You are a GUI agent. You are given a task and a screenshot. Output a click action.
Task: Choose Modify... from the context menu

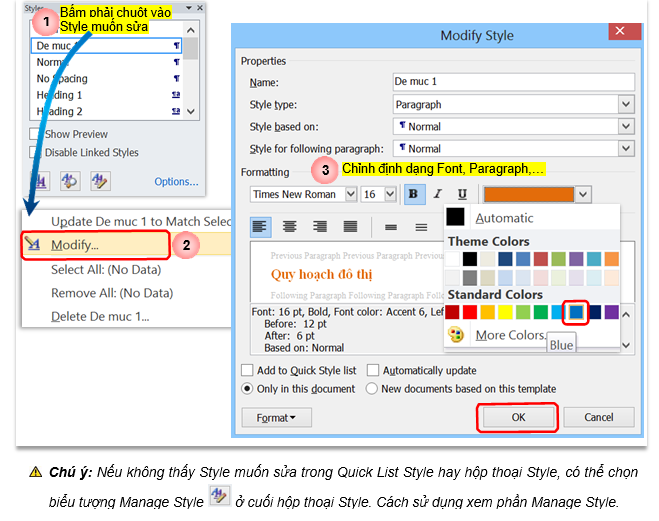(75, 244)
